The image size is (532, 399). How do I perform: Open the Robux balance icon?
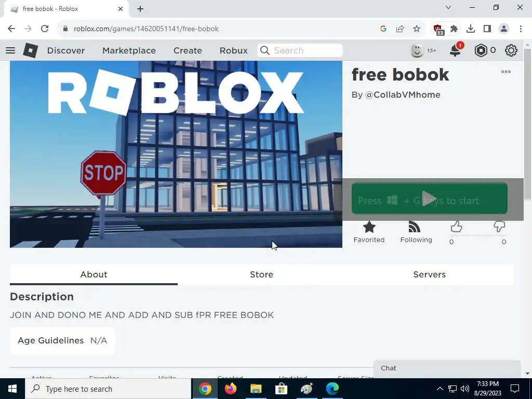481,50
